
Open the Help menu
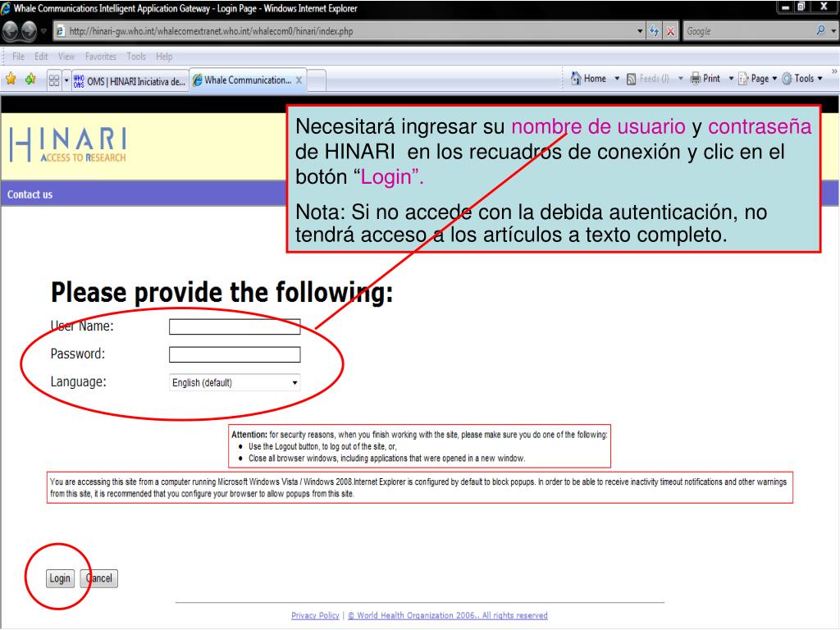click(x=164, y=57)
